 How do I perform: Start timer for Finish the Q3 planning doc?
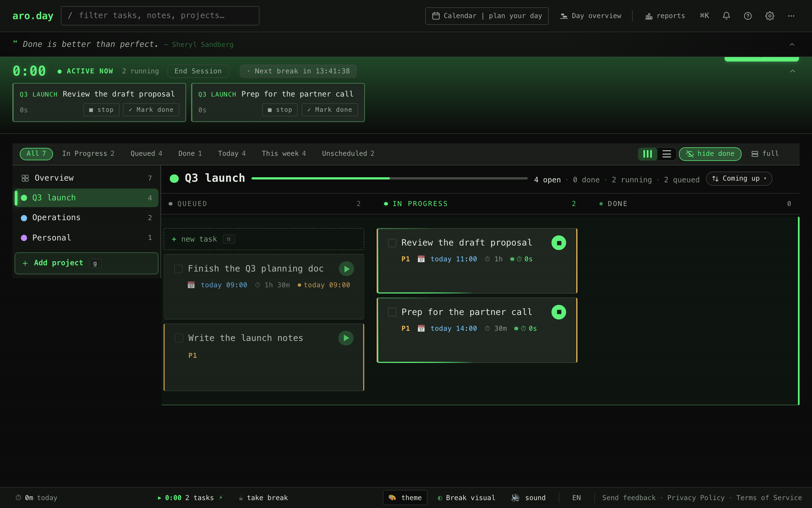[x=346, y=269]
